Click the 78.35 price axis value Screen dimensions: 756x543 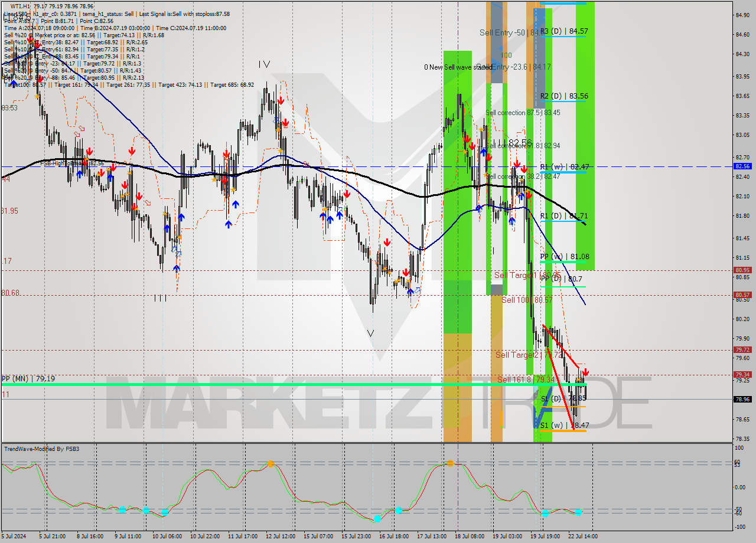742,439
